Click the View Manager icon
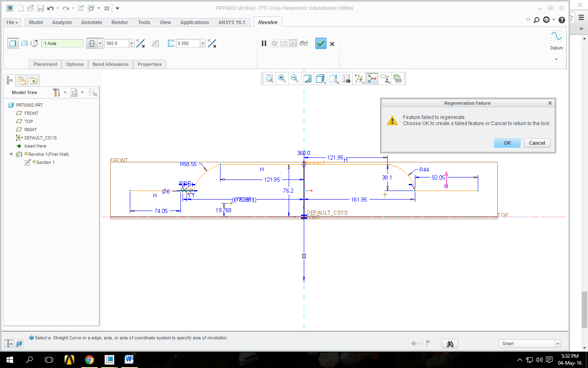588x368 pixels. tap(346, 79)
